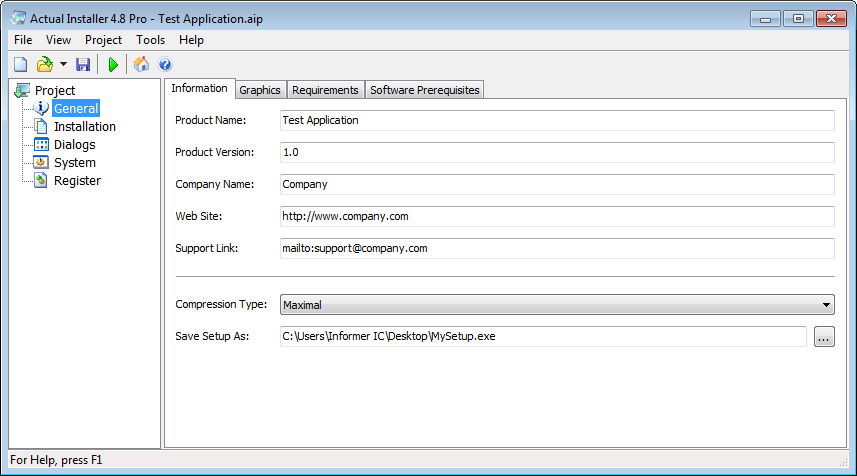Click the green Build Setup play icon

(x=113, y=64)
